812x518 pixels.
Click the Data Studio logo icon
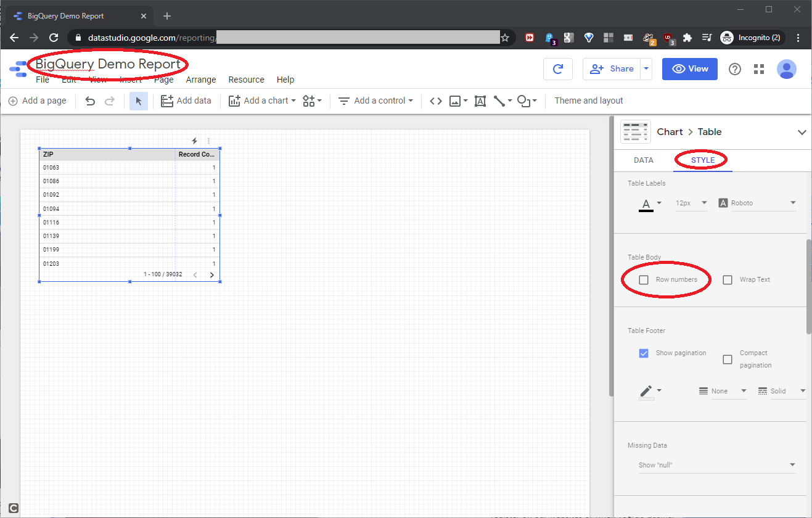pyautogui.click(x=18, y=68)
